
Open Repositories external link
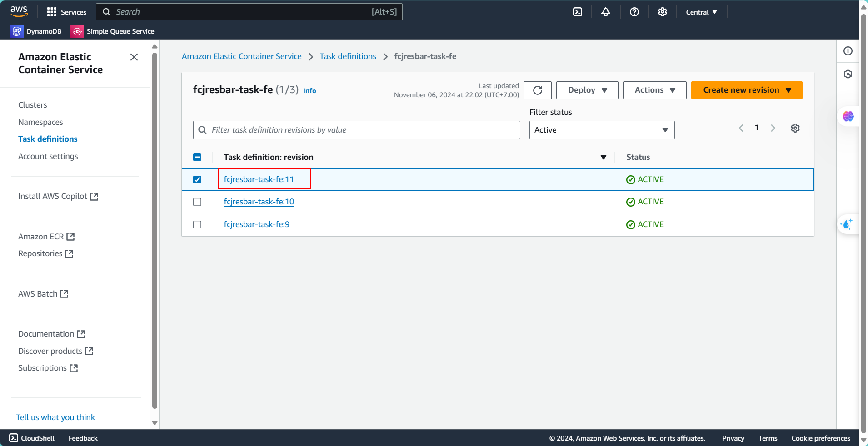(46, 253)
